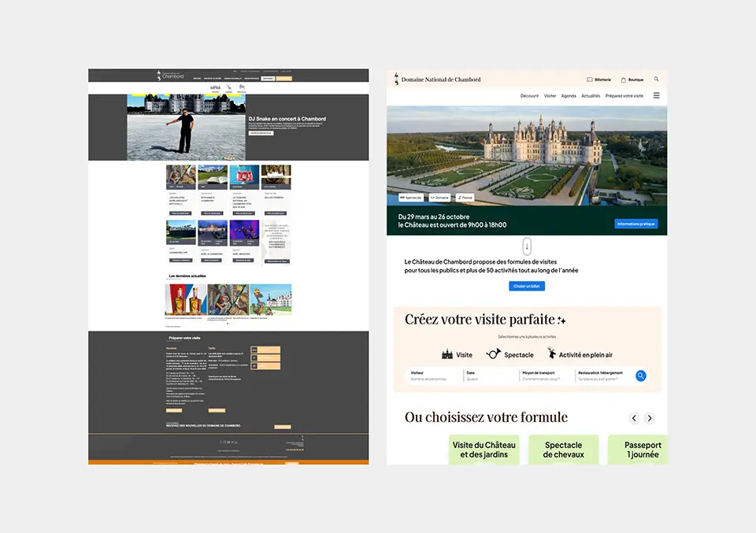Click the blue round search button

[x=641, y=376]
